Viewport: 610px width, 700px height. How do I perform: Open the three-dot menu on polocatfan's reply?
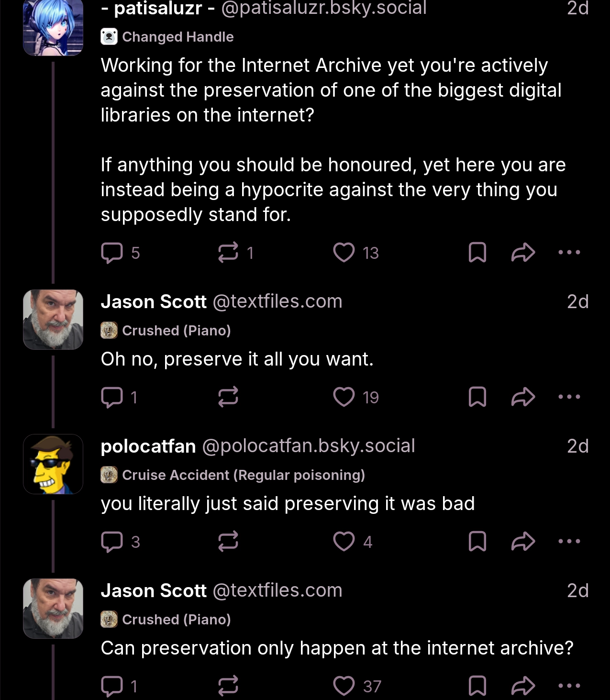[x=568, y=541]
